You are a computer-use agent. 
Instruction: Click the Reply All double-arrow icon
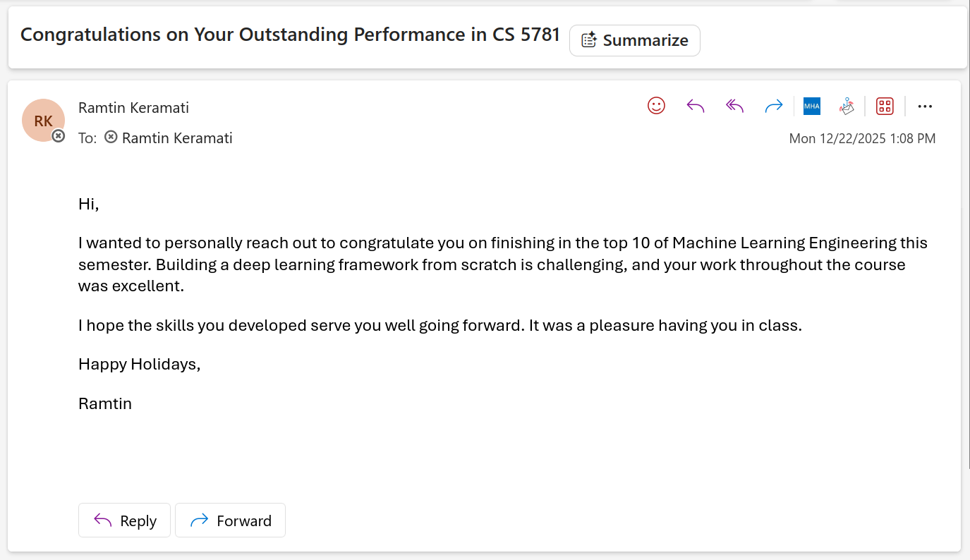point(735,106)
